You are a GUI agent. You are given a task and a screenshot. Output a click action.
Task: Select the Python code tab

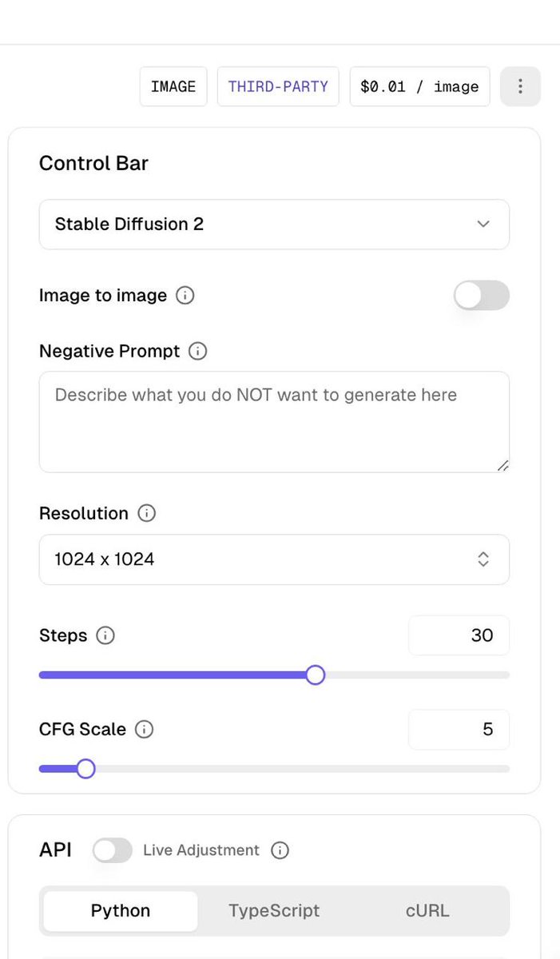click(x=121, y=910)
